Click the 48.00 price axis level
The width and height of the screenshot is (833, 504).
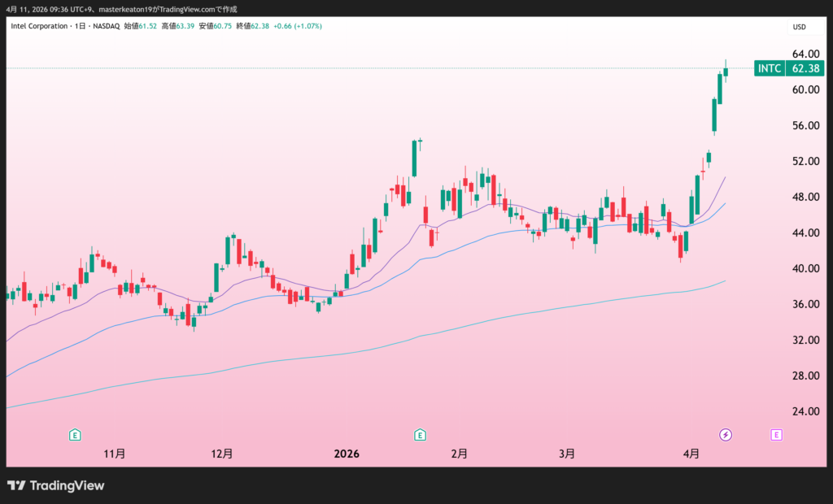(805, 197)
